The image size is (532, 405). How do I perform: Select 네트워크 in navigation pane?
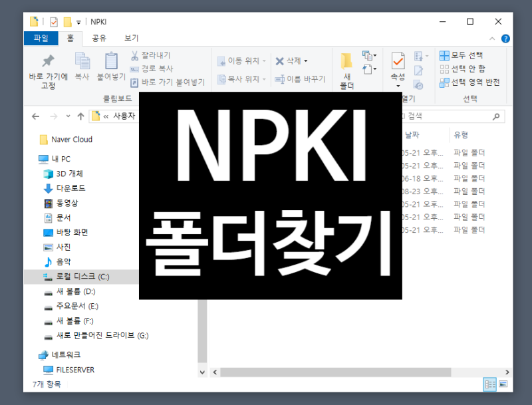pyautogui.click(x=60, y=355)
